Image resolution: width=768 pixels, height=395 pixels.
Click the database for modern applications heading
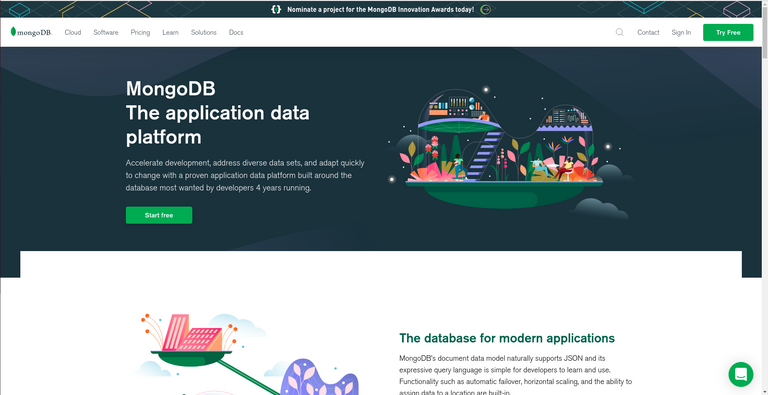pyautogui.click(x=506, y=338)
